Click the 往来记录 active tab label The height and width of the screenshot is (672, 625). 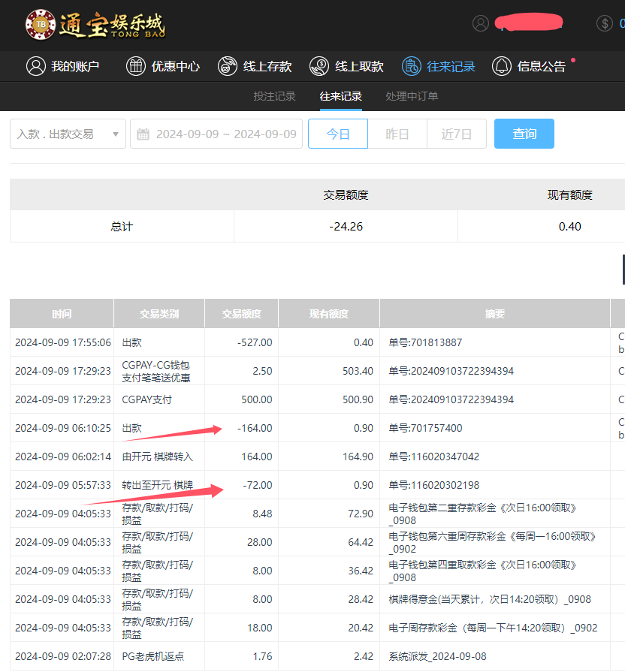pos(342,96)
